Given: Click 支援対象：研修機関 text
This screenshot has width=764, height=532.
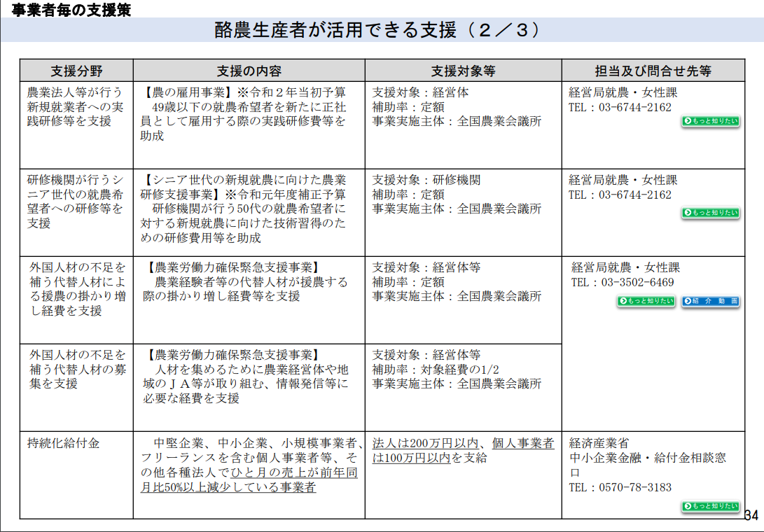Looking at the screenshot, I should pyautogui.click(x=426, y=180).
